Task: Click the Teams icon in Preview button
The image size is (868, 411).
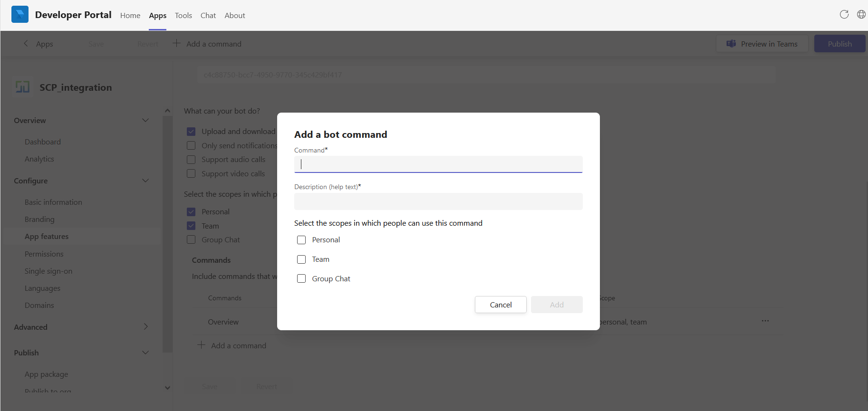Action: coord(731,44)
